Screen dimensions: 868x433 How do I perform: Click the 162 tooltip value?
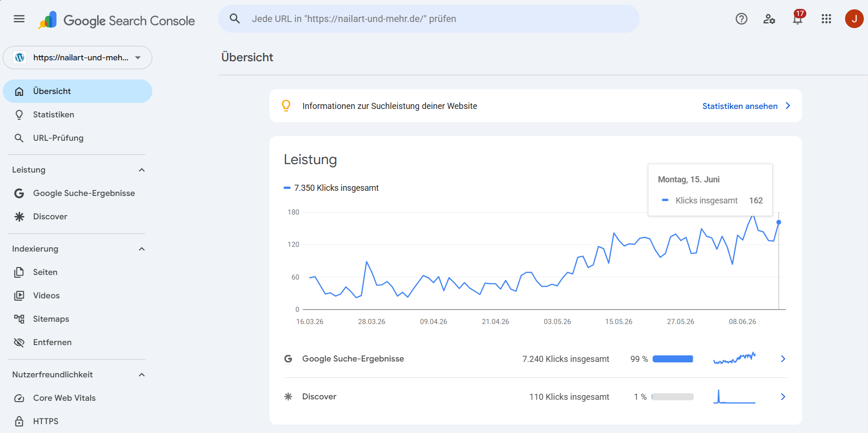pos(756,201)
